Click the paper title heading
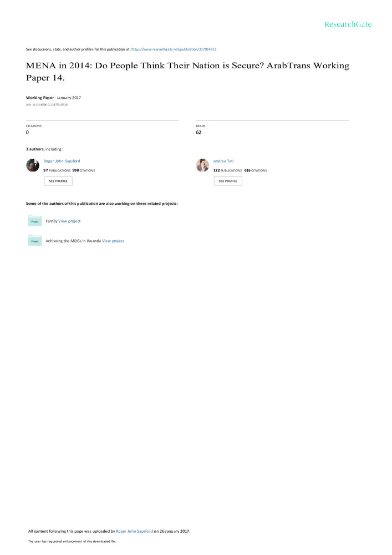The height and width of the screenshot is (555, 392). pyautogui.click(x=188, y=72)
